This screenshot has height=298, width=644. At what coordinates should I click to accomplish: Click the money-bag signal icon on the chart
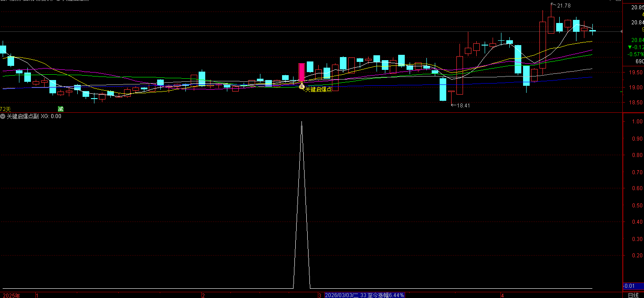click(302, 87)
